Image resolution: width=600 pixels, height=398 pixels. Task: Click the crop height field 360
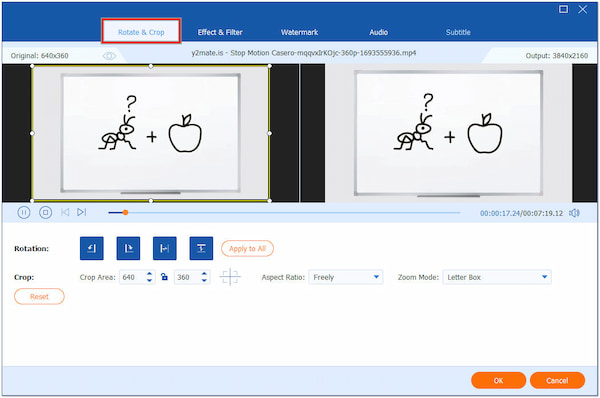pos(187,277)
